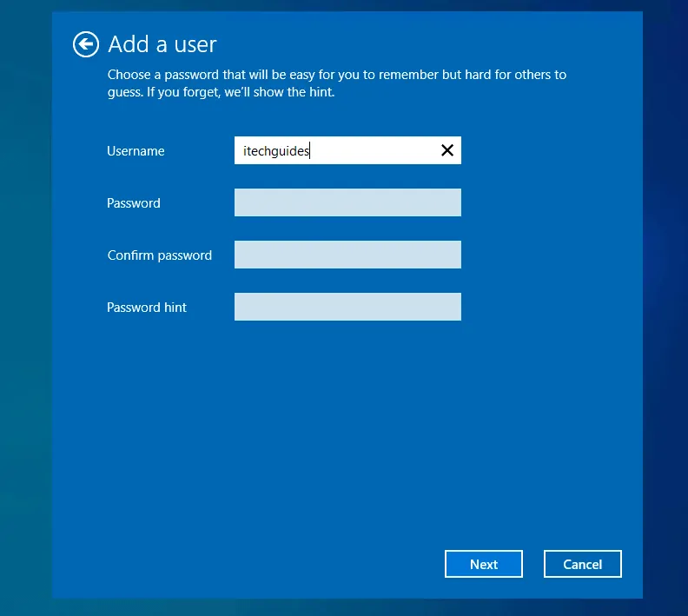Click the desktop background left of the dialog

pos(25,304)
